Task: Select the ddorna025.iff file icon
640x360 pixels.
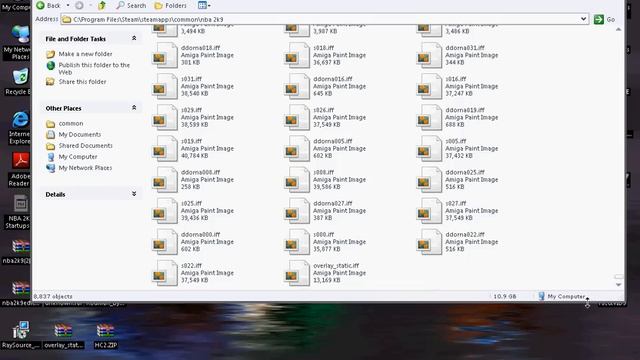Action: 429,180
